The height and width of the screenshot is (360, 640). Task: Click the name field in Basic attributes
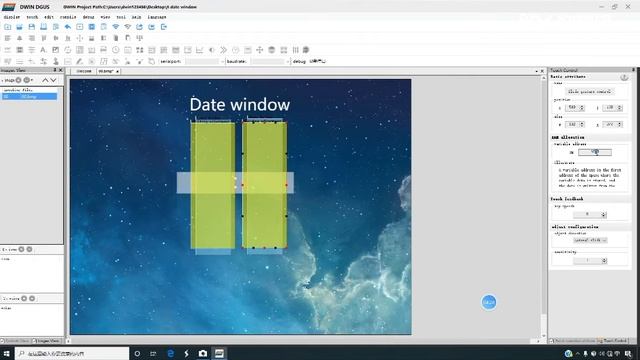(590, 92)
